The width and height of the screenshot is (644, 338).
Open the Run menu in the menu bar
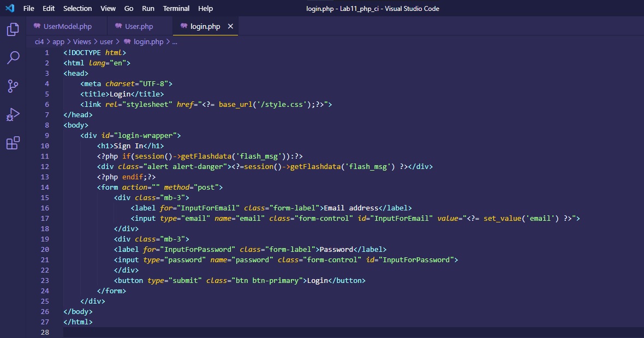click(148, 8)
